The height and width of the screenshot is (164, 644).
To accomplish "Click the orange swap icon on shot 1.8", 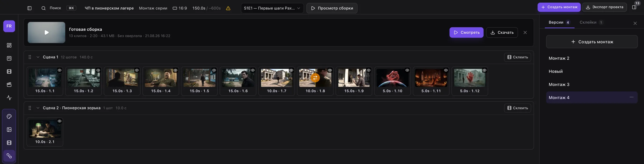I will click(315, 78).
